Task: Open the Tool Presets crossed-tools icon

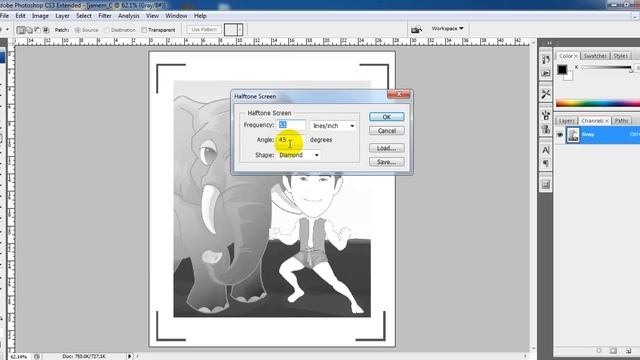Action: 546,94
